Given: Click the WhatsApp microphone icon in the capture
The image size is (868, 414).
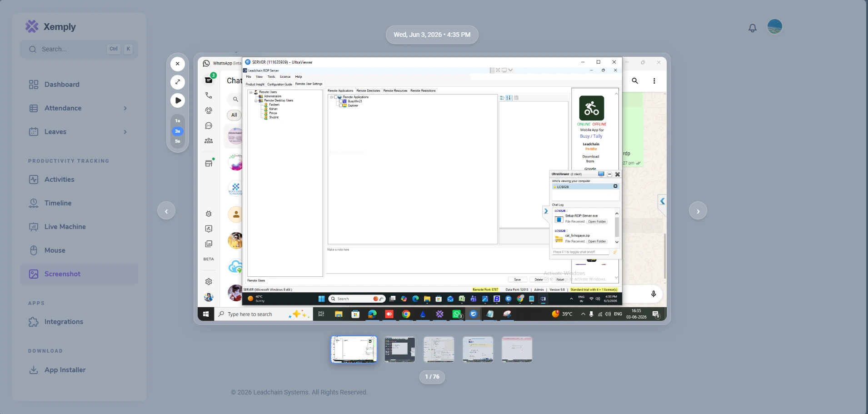Looking at the screenshot, I should click(x=653, y=294).
